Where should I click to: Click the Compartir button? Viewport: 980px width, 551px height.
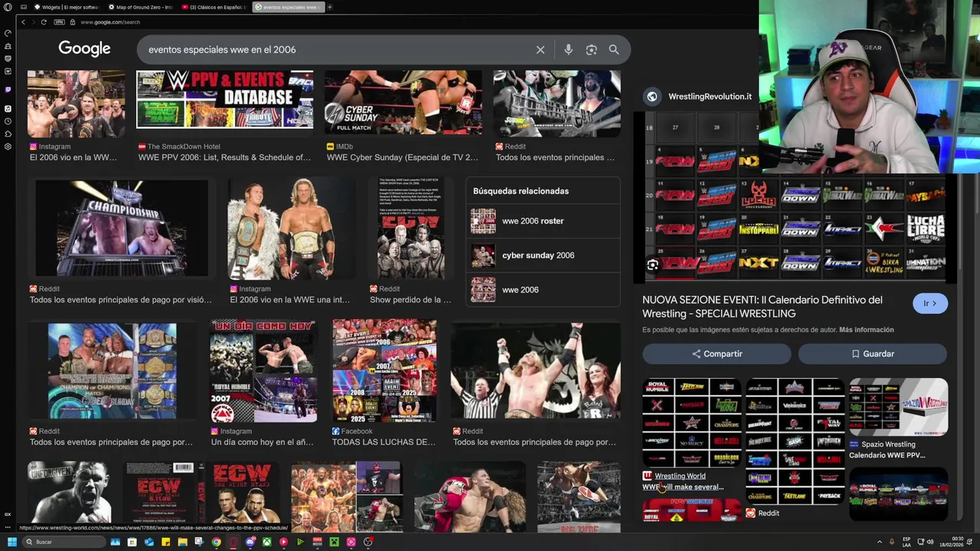click(717, 354)
